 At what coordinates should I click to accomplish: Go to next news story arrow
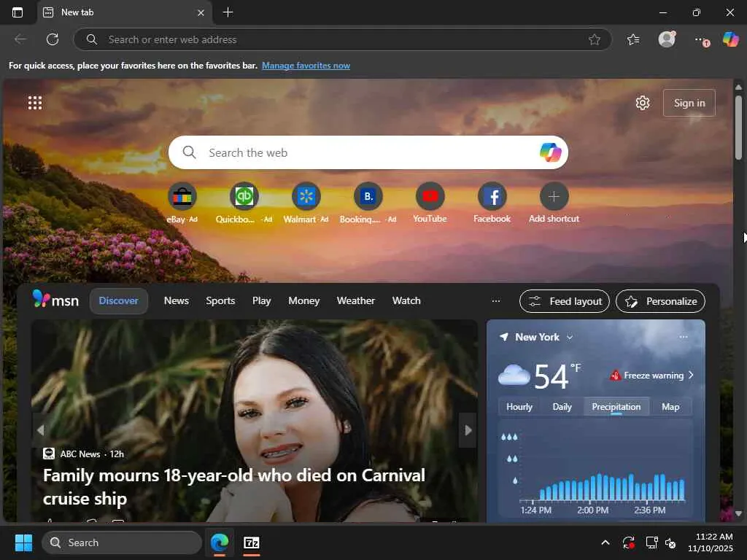pyautogui.click(x=468, y=430)
